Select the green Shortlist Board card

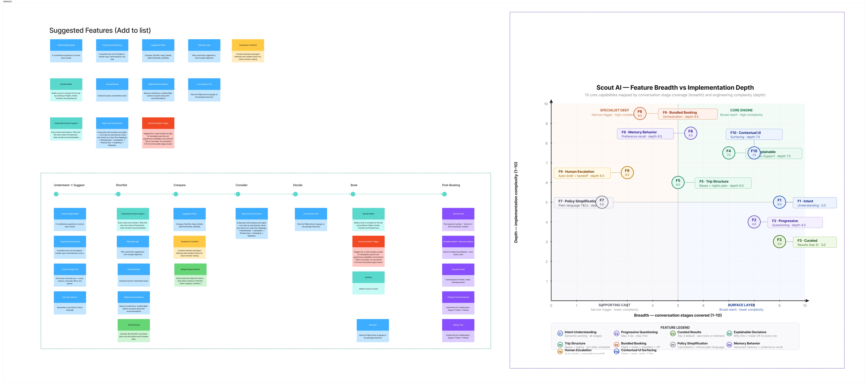coord(134,331)
